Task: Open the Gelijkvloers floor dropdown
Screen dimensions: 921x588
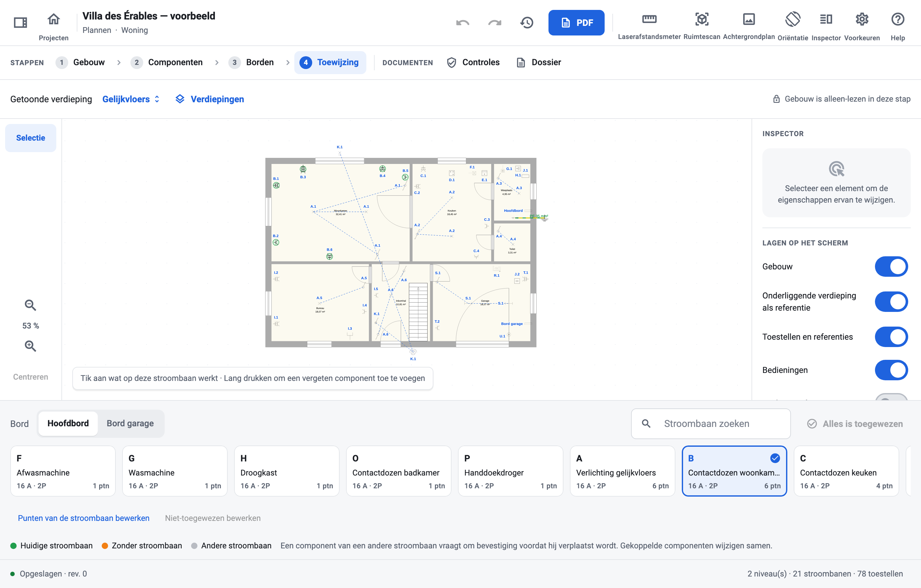Action: tap(131, 99)
